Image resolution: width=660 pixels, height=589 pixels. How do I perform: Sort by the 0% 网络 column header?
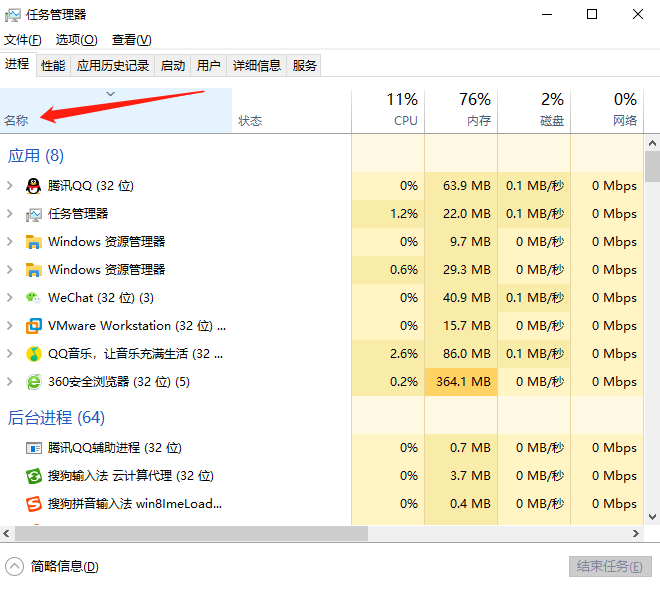point(607,111)
